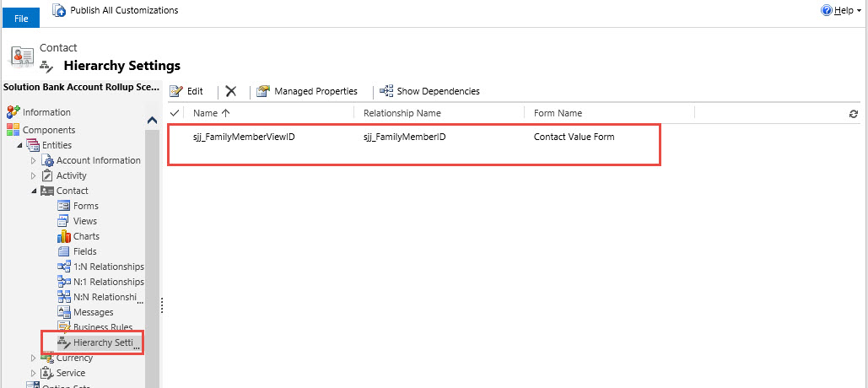Click the sidebar scroll up arrow
Viewport: 868px width, 388px height.
click(x=153, y=121)
